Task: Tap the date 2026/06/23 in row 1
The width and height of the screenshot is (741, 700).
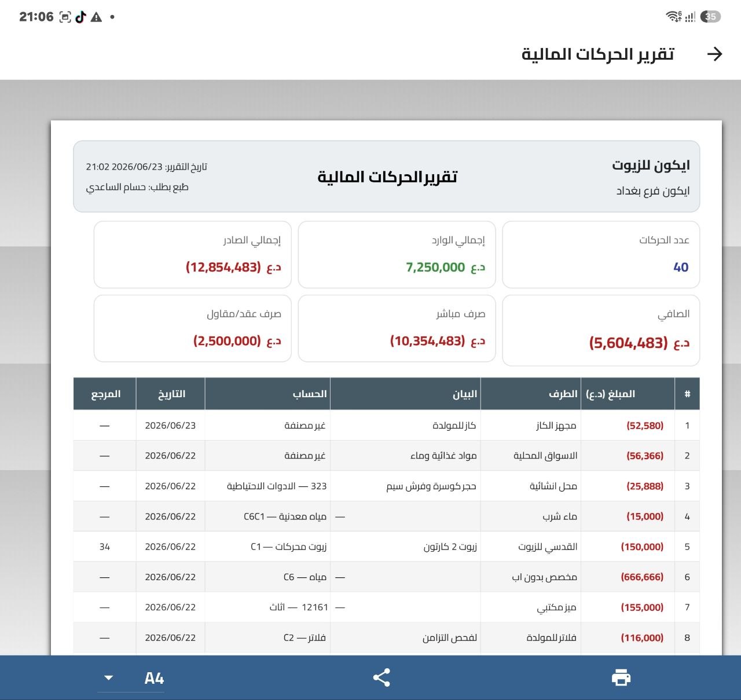Action: coord(170,426)
